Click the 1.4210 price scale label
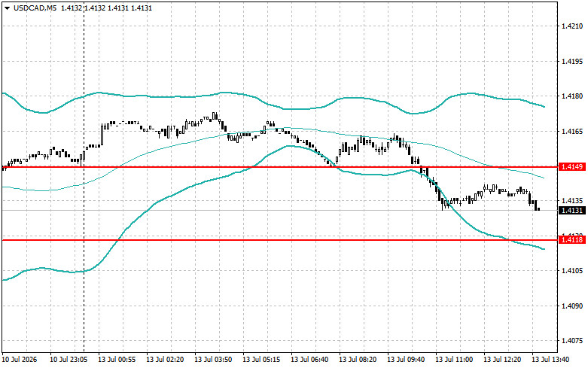Image resolution: width=588 pixels, height=368 pixels. point(572,26)
